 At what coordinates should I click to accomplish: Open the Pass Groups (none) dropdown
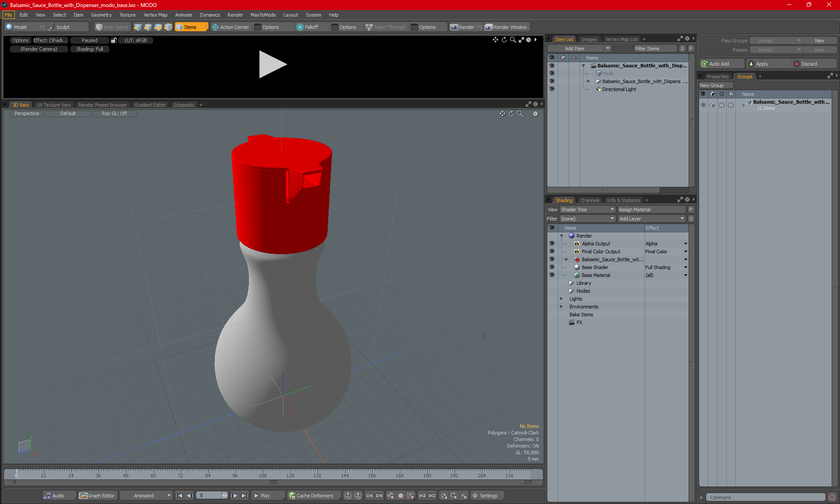click(776, 41)
